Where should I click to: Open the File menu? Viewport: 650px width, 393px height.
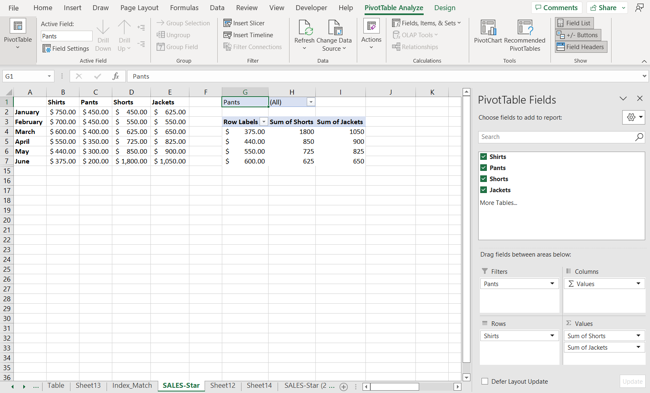coord(13,7)
